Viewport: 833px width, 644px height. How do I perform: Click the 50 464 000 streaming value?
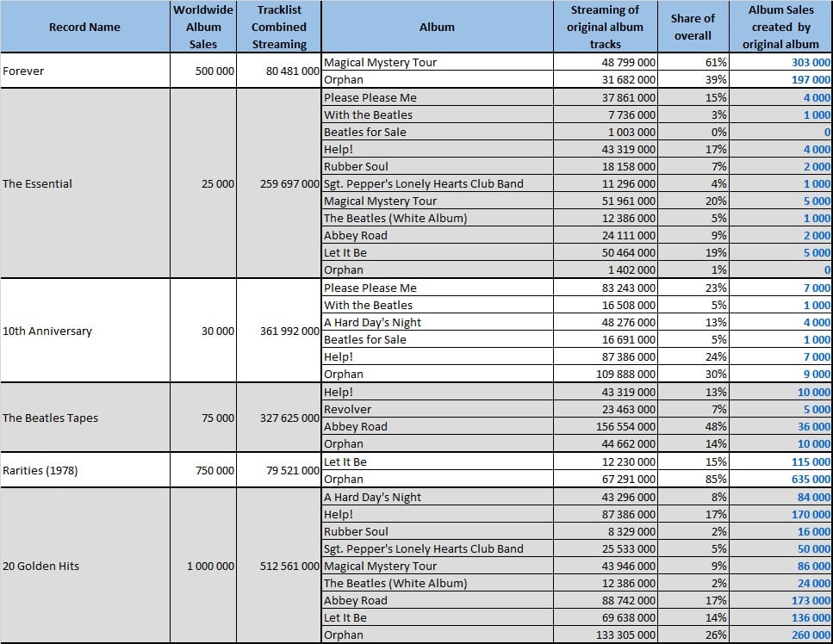point(605,252)
